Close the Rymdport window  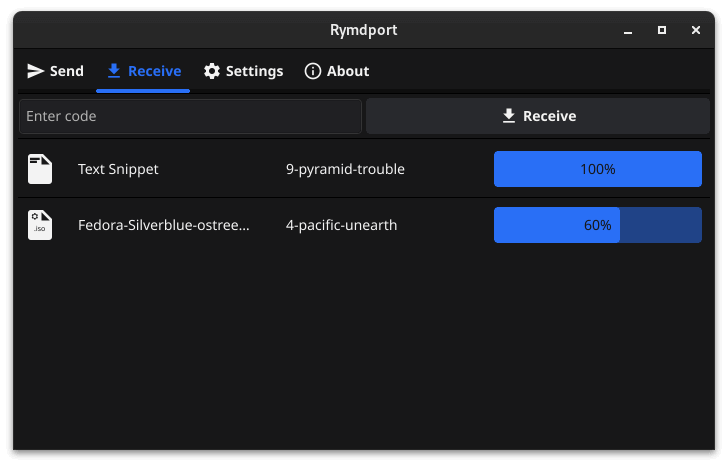pos(696,30)
